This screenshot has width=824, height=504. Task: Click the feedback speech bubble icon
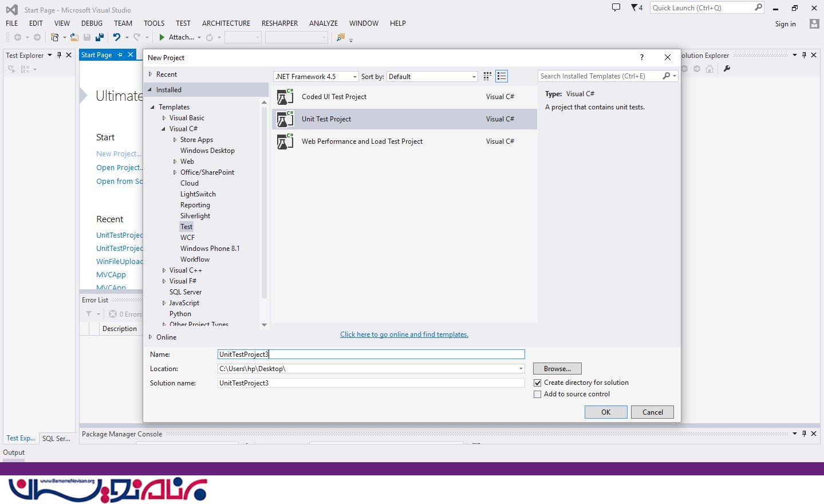coord(616,7)
